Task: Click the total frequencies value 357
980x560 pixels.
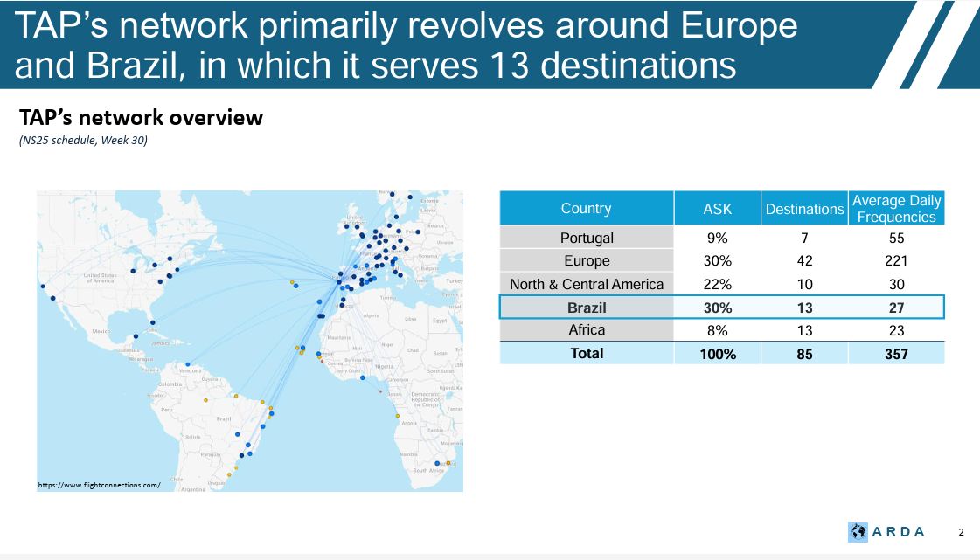Action: [896, 354]
